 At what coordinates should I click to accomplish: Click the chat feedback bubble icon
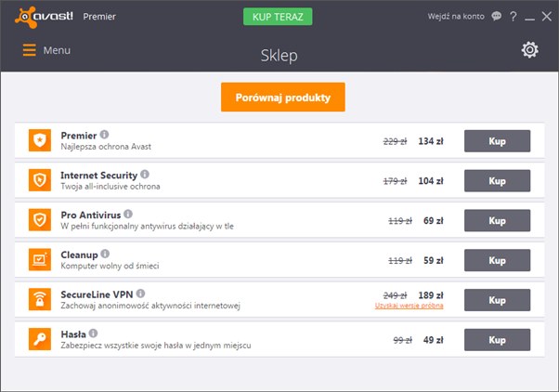[x=496, y=16]
